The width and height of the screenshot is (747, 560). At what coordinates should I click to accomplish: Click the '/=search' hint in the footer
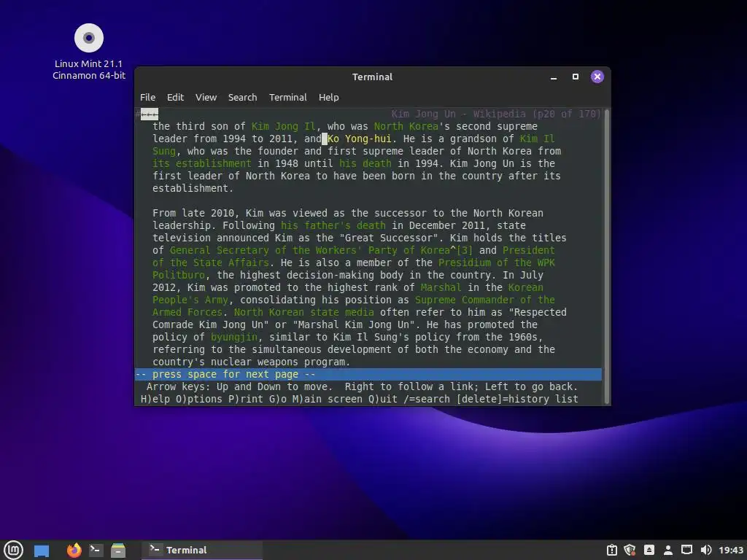tap(426, 399)
